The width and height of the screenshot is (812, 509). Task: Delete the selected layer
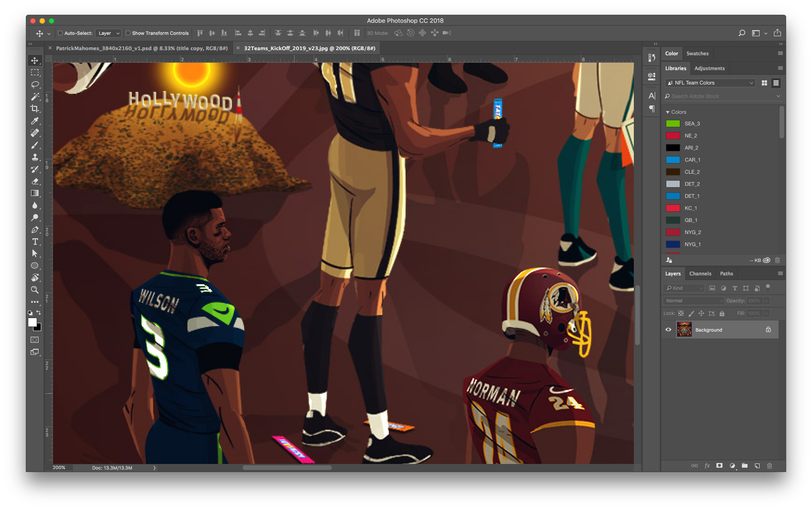[769, 465]
